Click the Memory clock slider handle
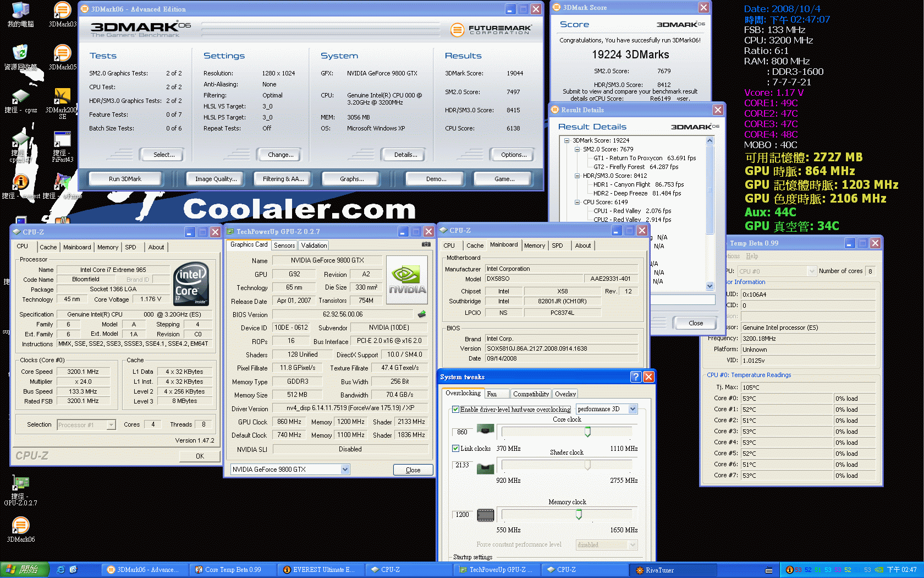924x578 pixels. click(579, 514)
